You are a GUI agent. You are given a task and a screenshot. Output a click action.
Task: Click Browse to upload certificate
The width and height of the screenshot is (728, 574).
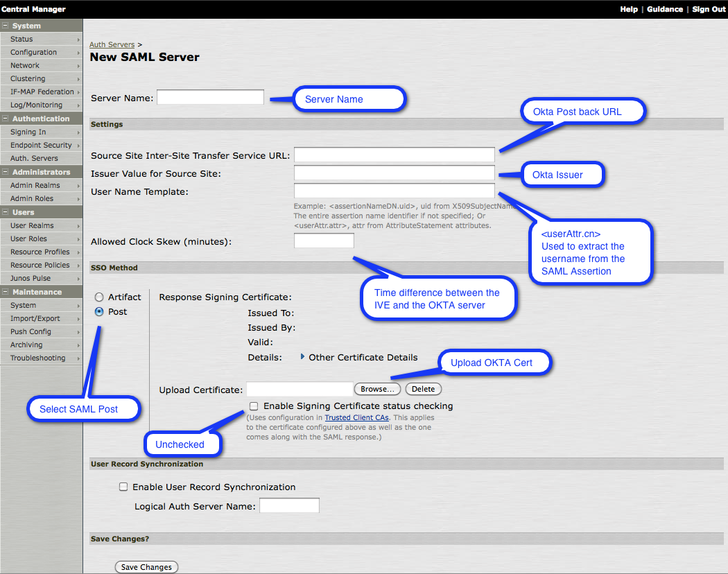click(378, 390)
